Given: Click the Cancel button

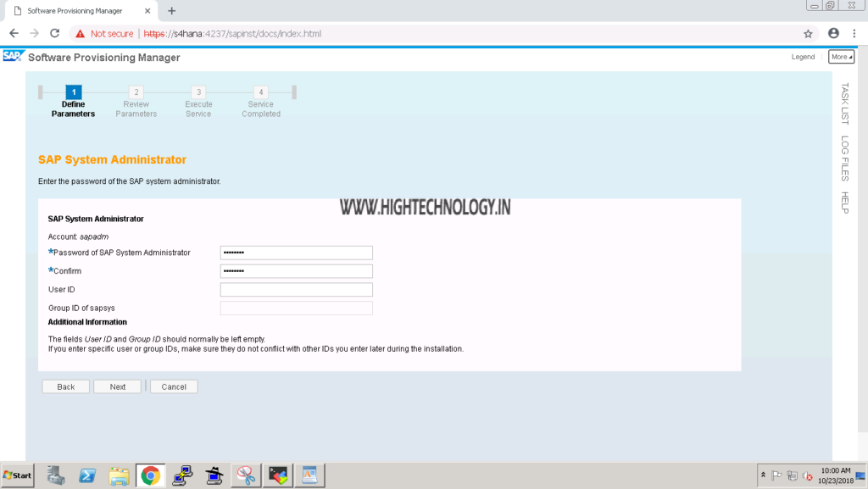Looking at the screenshot, I should 174,386.
